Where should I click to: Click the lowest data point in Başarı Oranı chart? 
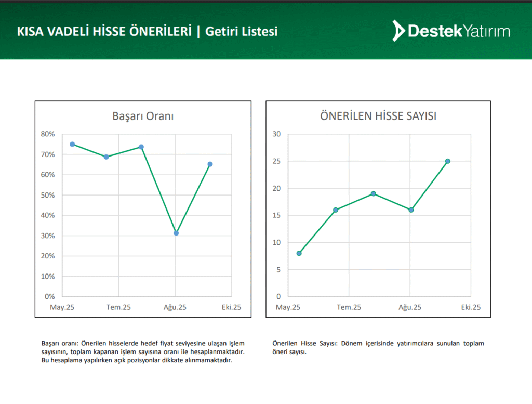click(x=176, y=233)
